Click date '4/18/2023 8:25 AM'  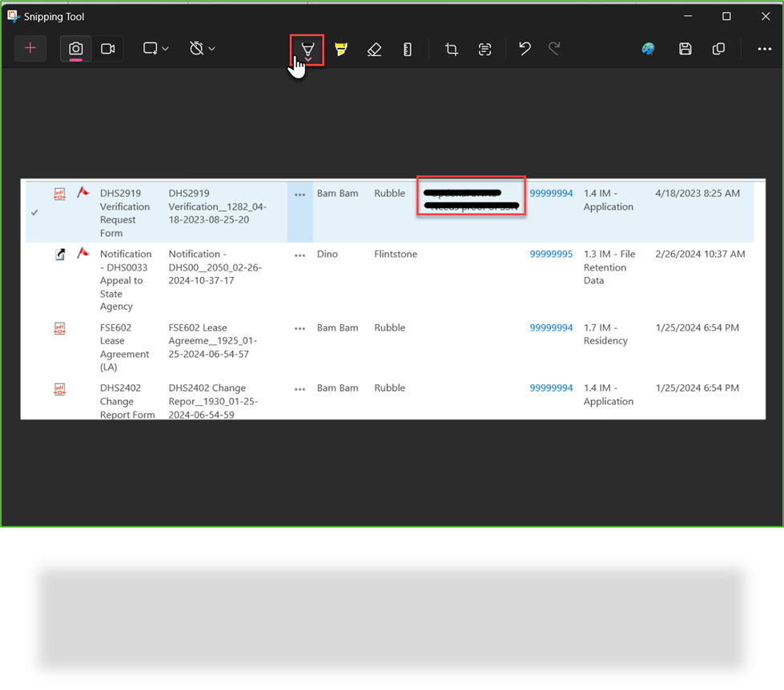(x=698, y=194)
